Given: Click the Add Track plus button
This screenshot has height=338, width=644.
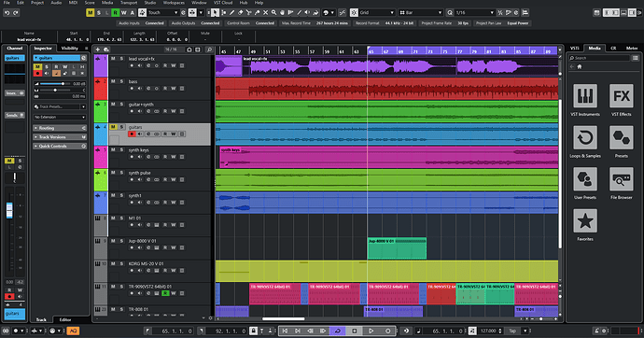Looking at the screenshot, I should [98, 49].
